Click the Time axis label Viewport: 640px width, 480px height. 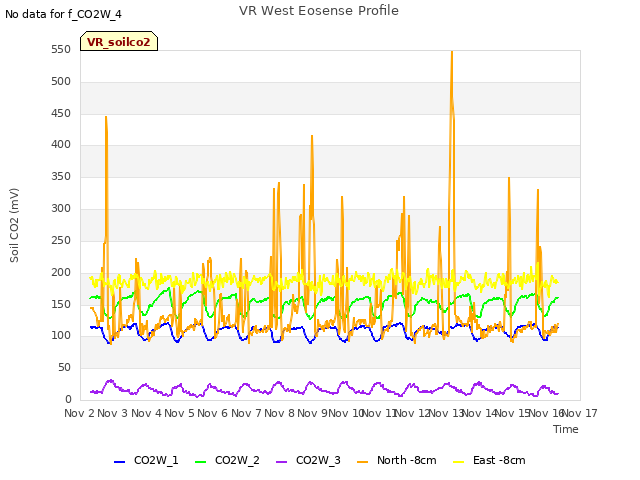click(x=566, y=429)
